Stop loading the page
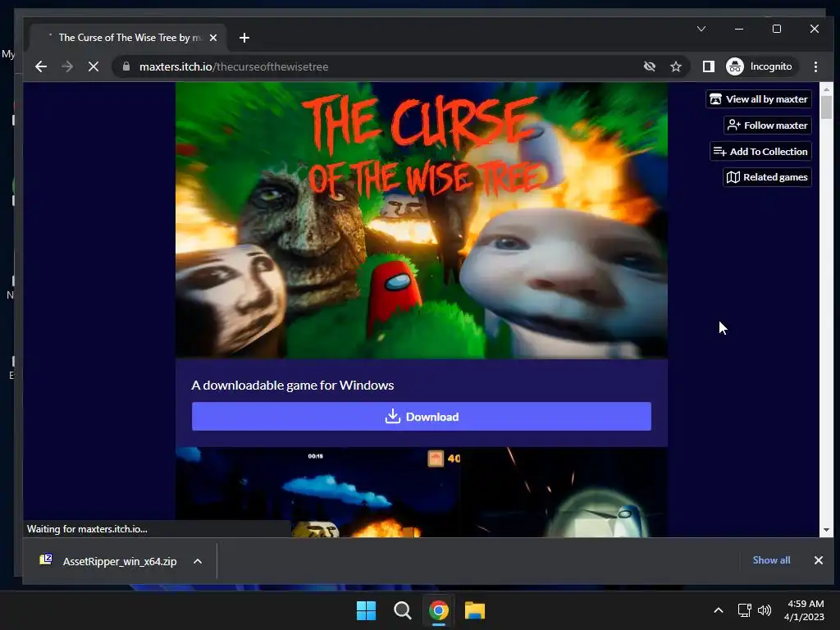Viewport: 840px width, 630px height. pyautogui.click(x=94, y=66)
